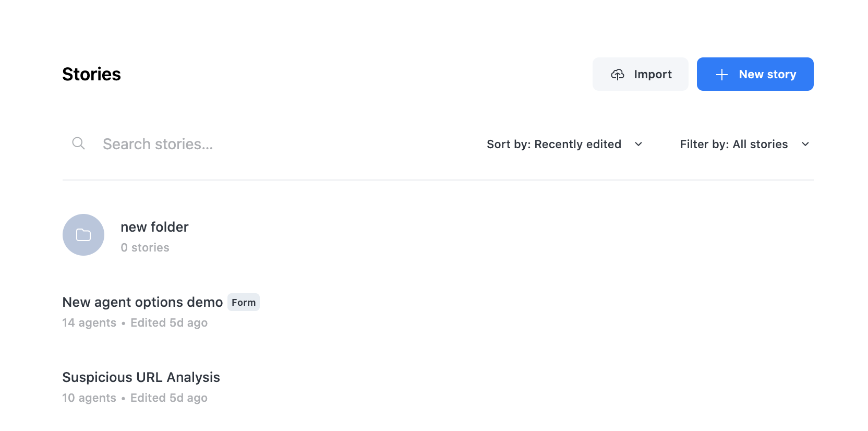Image resolution: width=868 pixels, height=431 pixels.
Task: Open the folder named new folder
Action: point(154,227)
